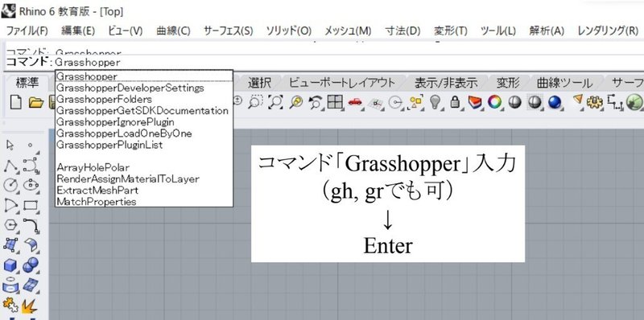Viewport: 644px width, 320px height.
Task: Click the command input field containing Grasshopper
Action: [x=349, y=63]
